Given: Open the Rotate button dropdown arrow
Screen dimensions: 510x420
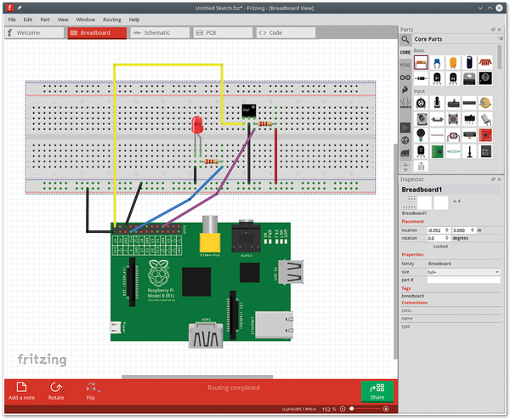Looking at the screenshot, I should pos(64,391).
